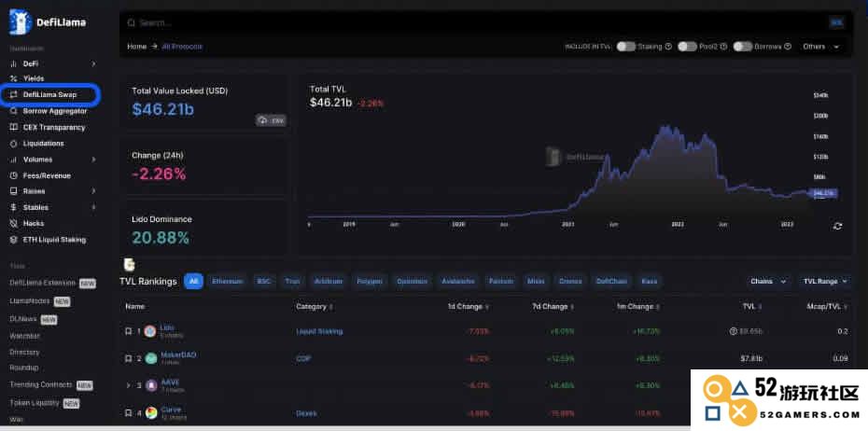Open the Chains dropdown
This screenshot has height=431, width=868.
pos(767,282)
